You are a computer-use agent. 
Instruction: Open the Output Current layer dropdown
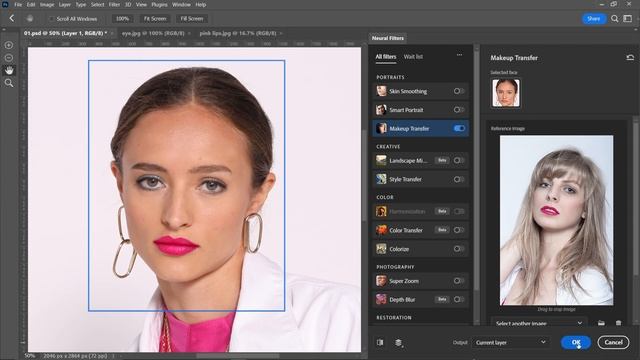click(510, 342)
